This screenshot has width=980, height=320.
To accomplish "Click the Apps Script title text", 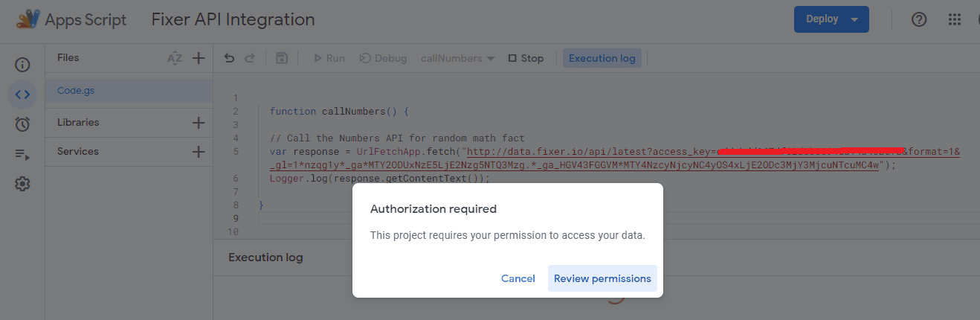I will [86, 19].
